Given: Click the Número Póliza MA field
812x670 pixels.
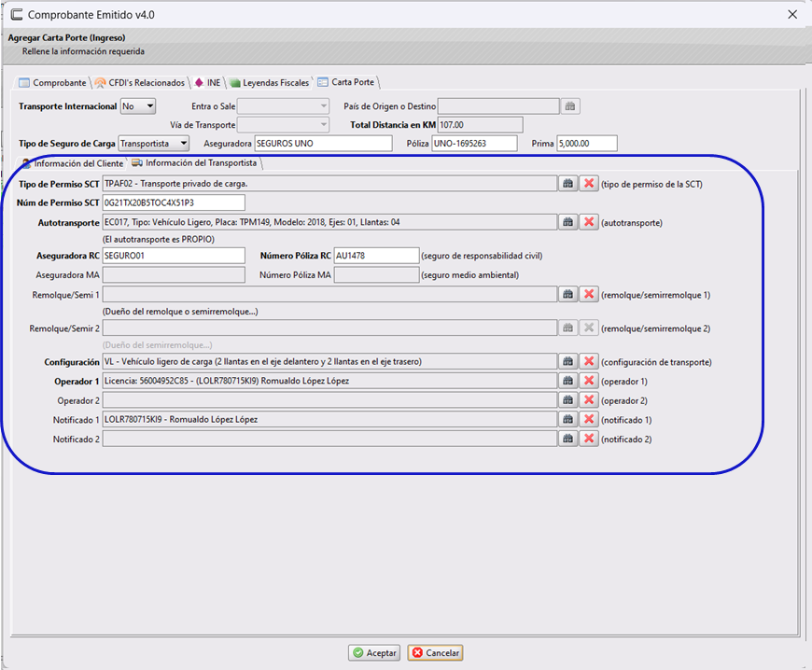Looking at the screenshot, I should (376, 275).
